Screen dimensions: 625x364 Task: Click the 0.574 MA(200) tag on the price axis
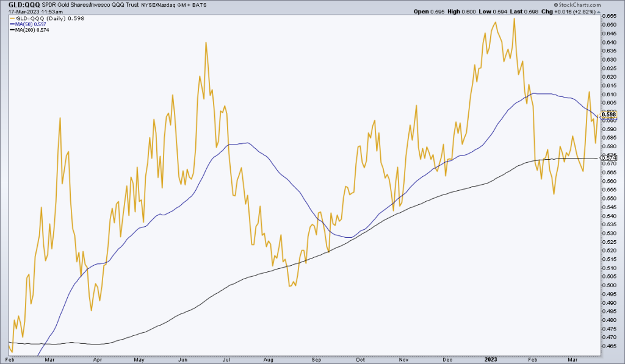pyautogui.click(x=609, y=158)
